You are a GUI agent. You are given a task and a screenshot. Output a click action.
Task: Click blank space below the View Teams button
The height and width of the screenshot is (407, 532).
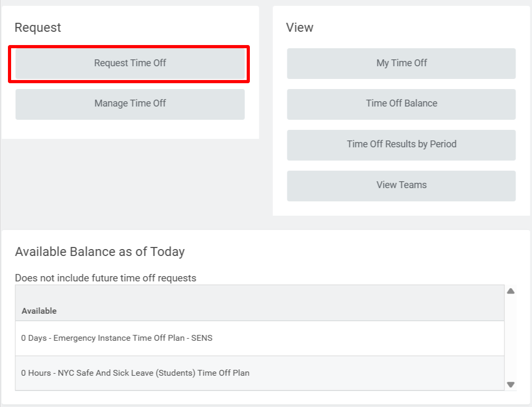click(401, 208)
